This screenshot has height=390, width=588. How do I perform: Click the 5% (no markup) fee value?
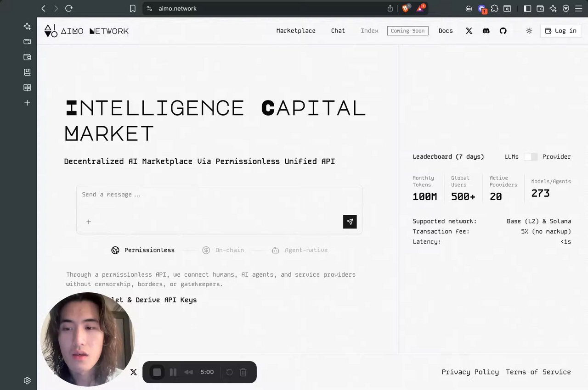coord(546,231)
